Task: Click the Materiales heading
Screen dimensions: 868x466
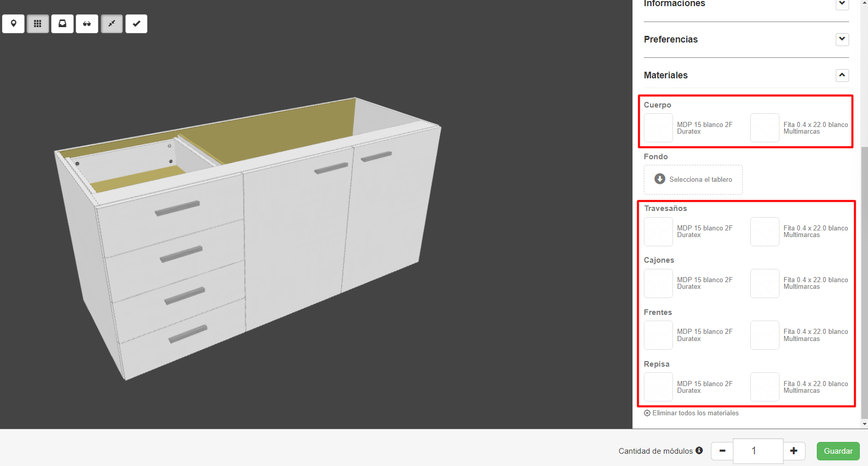Action: 665,75
